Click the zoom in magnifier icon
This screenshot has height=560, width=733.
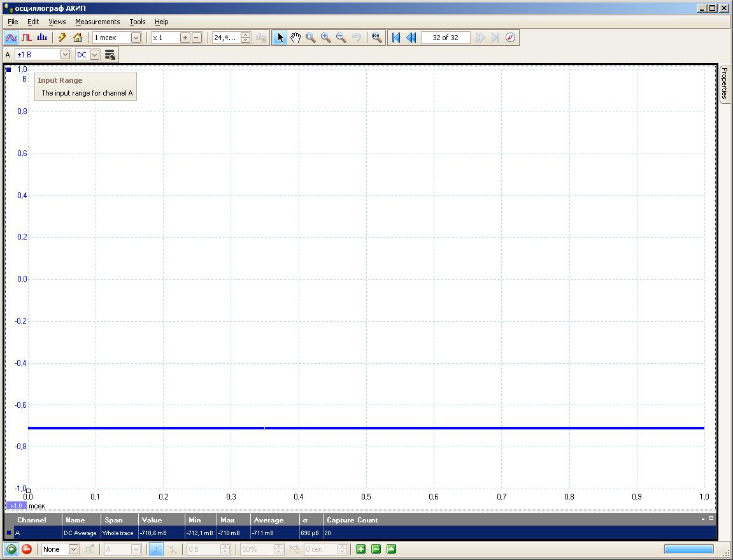[x=326, y=38]
